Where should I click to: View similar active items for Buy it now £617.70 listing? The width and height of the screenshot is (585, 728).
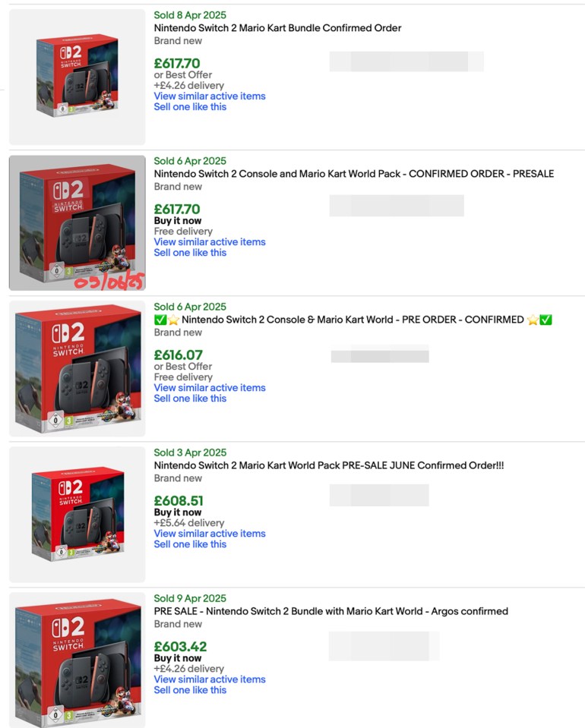210,242
